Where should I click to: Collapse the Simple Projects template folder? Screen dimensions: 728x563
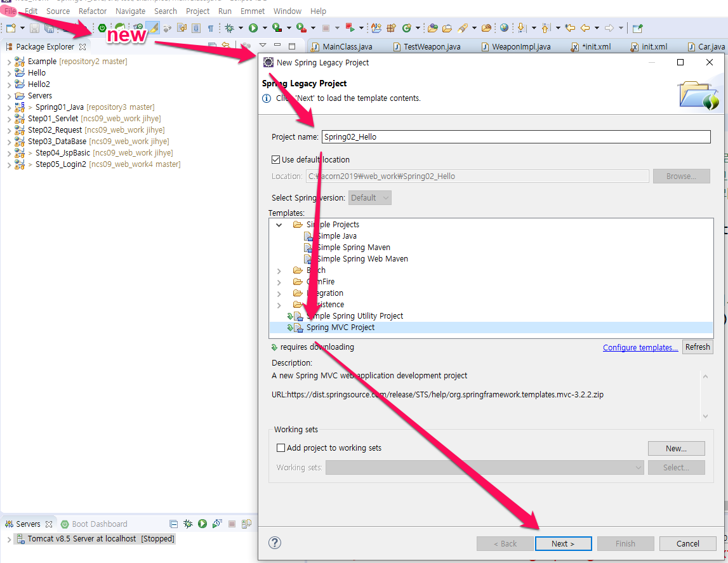coord(279,225)
